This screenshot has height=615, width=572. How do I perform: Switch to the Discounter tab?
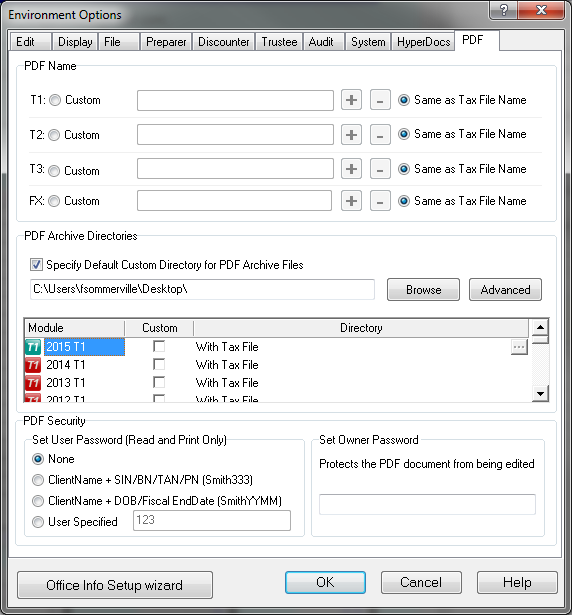tap(224, 42)
